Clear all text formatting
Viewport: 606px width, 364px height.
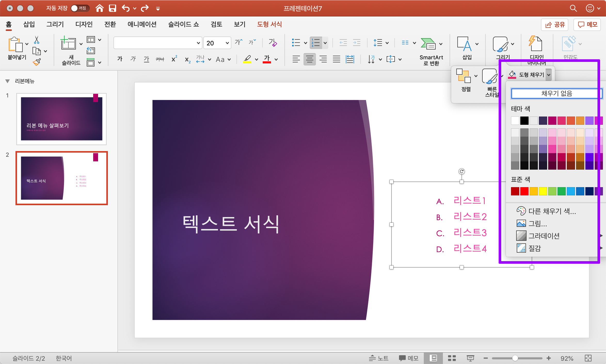click(x=273, y=43)
